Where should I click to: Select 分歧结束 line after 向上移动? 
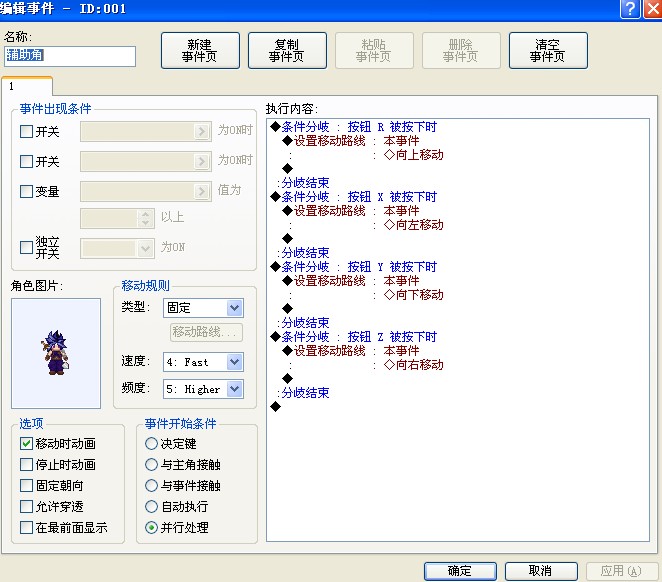click(x=304, y=183)
